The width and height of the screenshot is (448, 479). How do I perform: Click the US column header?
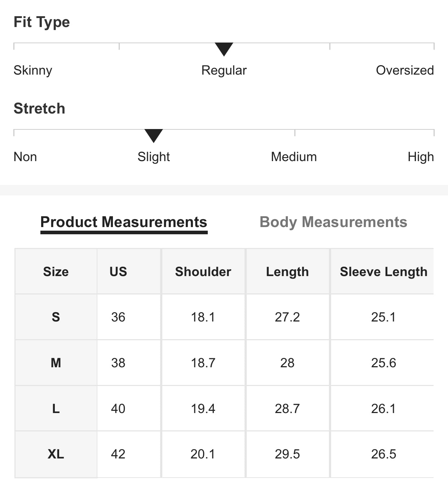point(118,271)
